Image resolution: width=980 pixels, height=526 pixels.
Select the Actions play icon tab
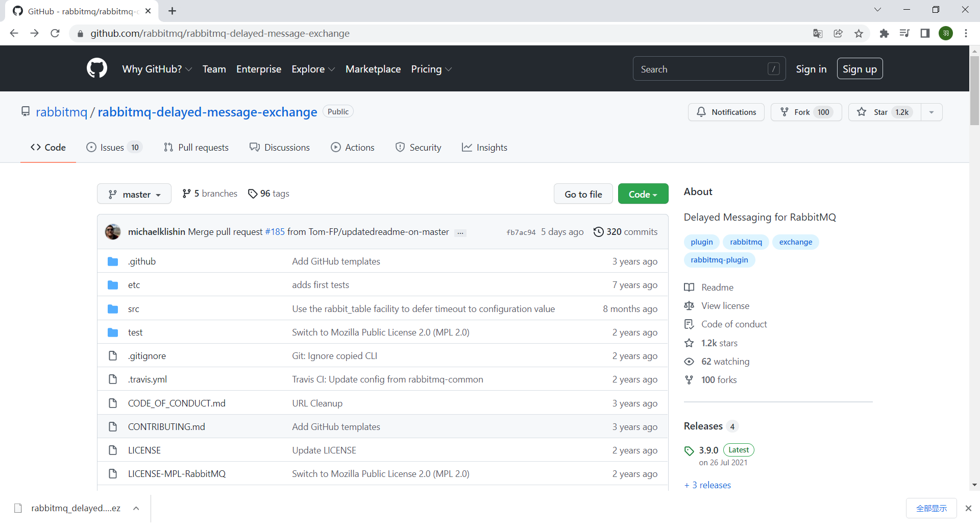click(336, 147)
